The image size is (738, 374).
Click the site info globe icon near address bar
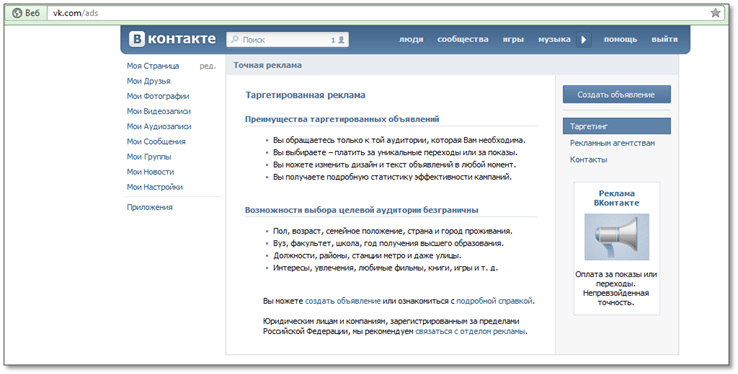pos(17,13)
